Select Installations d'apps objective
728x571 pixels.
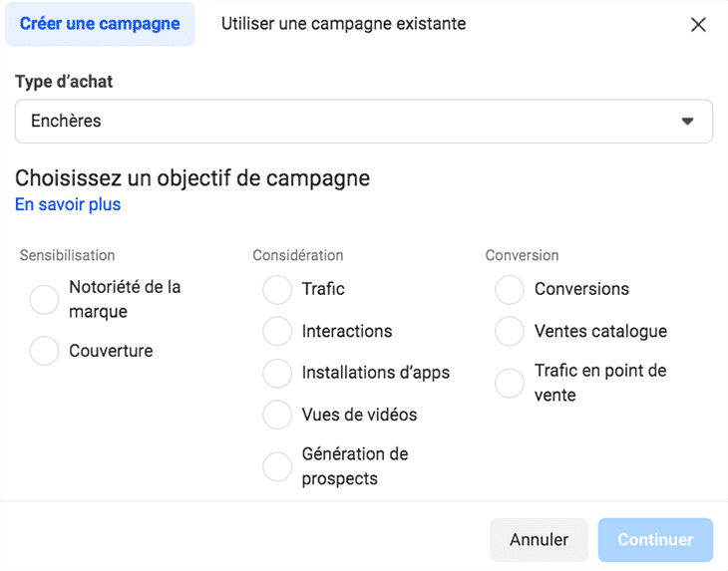[277, 373]
